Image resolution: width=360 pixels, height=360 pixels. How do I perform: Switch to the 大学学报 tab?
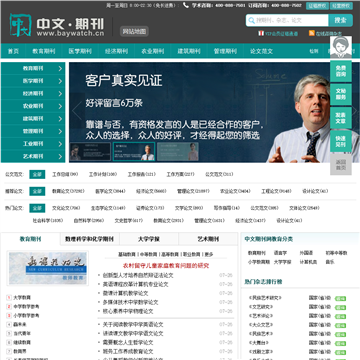pyautogui.click(x=149, y=239)
